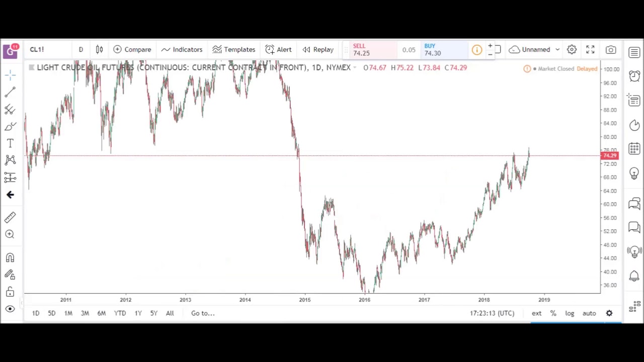Expand the crude oil symbol title dropdown
Viewport: 644px width, 362px height.
[x=355, y=67]
